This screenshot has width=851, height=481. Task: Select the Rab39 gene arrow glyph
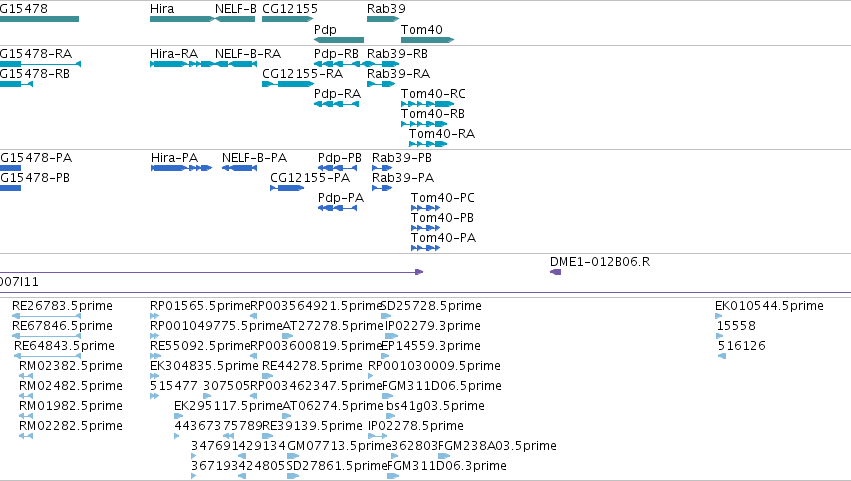pos(383,19)
